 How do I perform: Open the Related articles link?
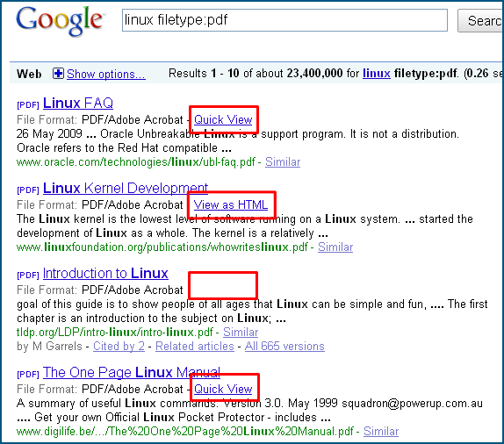click(x=195, y=347)
